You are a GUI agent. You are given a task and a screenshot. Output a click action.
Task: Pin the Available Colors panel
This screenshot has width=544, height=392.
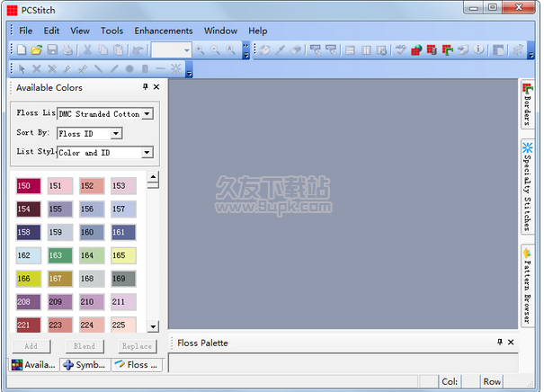click(146, 86)
